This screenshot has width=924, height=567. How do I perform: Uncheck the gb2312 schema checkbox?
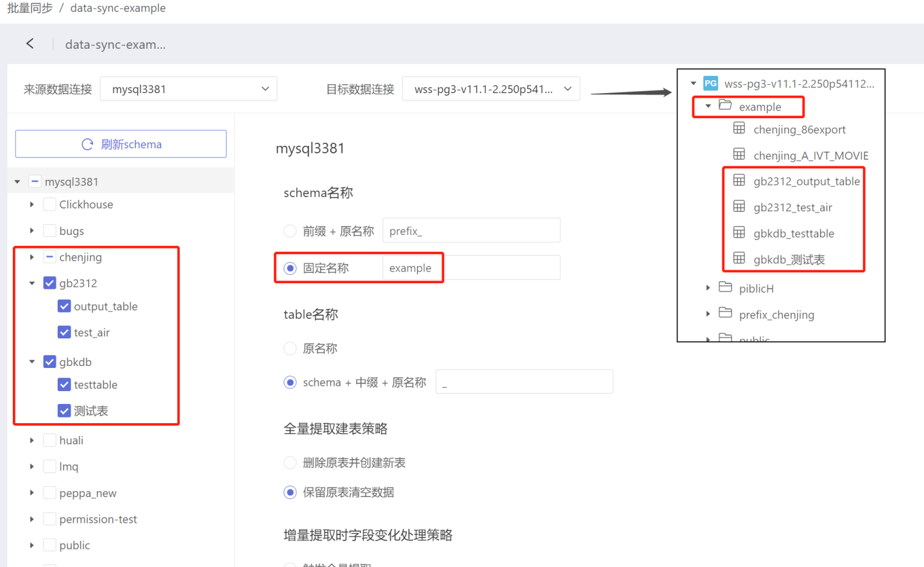point(49,283)
